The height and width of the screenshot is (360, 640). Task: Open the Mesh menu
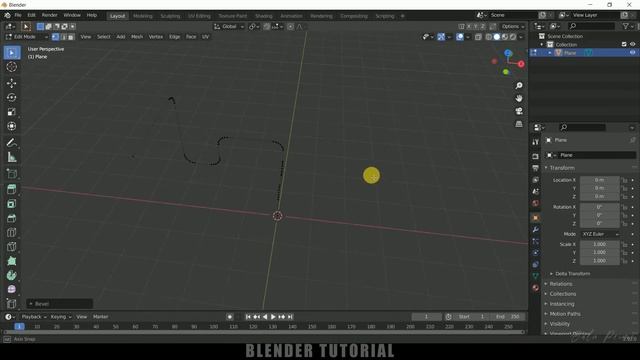[x=137, y=37]
